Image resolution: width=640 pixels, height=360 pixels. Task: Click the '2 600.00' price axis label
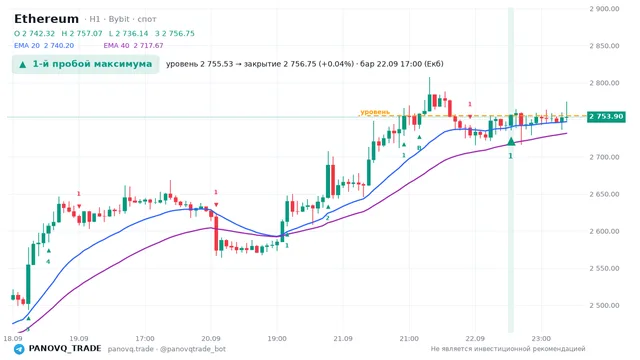pos(604,231)
